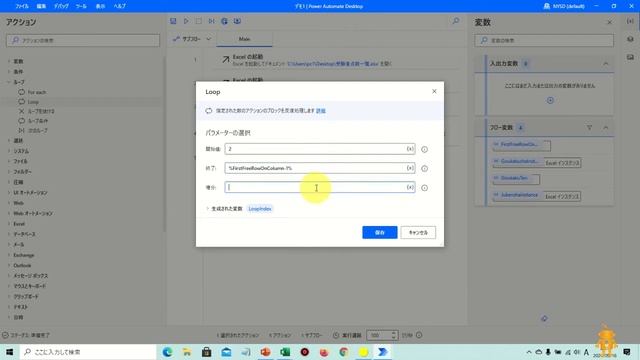640x360 pixels.
Task: Expand the 条件 actions group
Action: coord(9,71)
